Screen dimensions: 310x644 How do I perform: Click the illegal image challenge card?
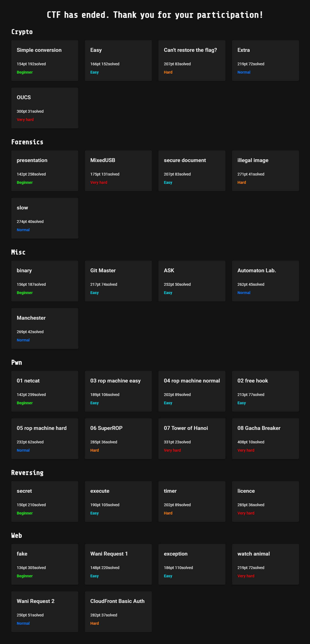265,171
